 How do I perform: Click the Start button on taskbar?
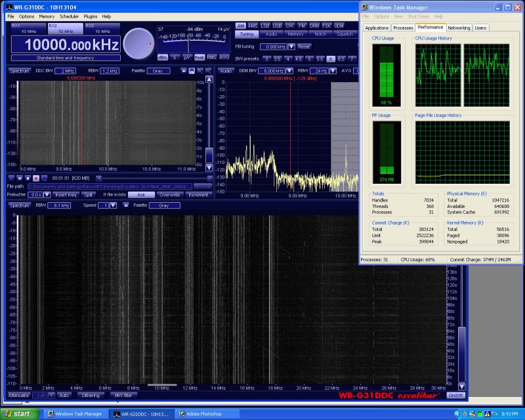tap(20, 414)
